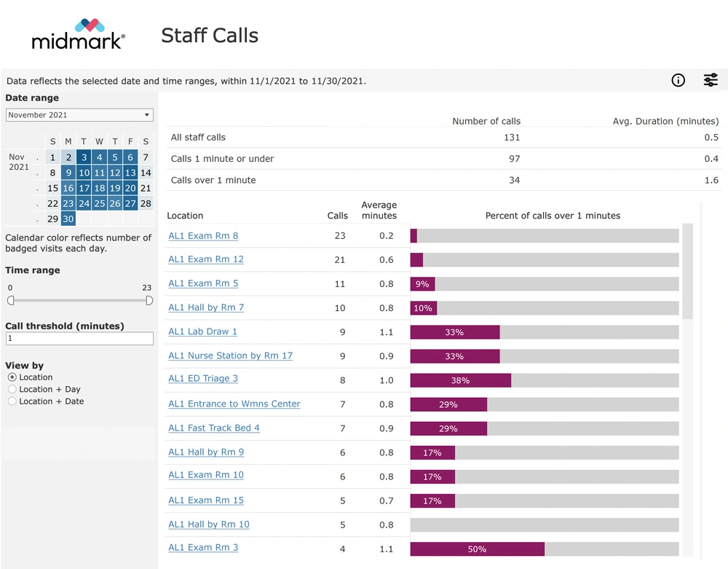Select November 16 on the calendar
The image size is (728, 569).
[x=68, y=188]
